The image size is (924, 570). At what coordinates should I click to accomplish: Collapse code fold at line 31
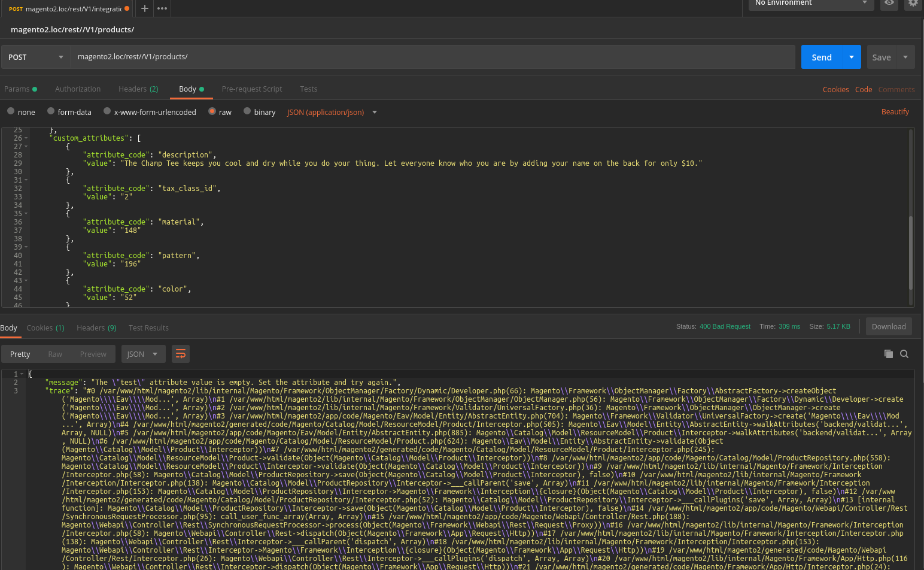tap(26, 180)
